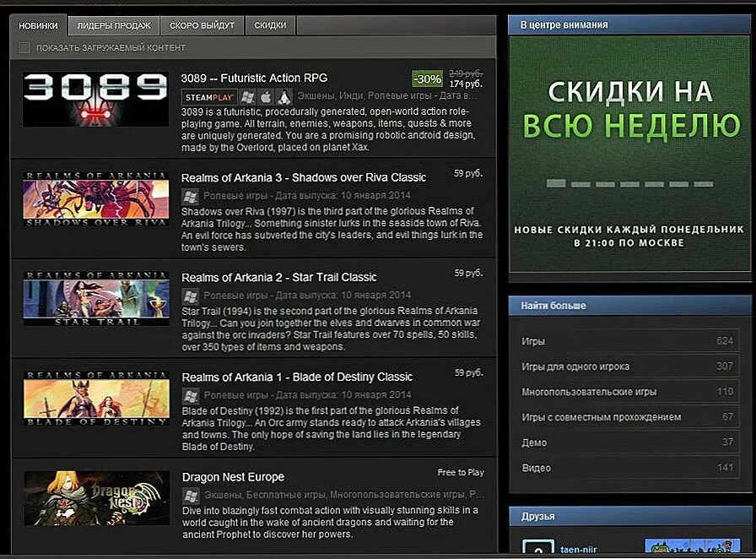Open Dragon Nest Europe title

tap(234, 477)
